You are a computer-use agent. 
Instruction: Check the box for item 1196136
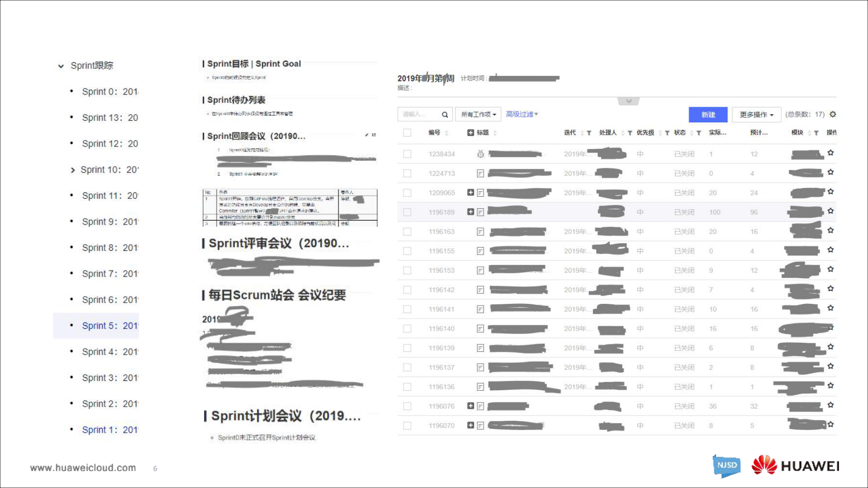tap(407, 387)
